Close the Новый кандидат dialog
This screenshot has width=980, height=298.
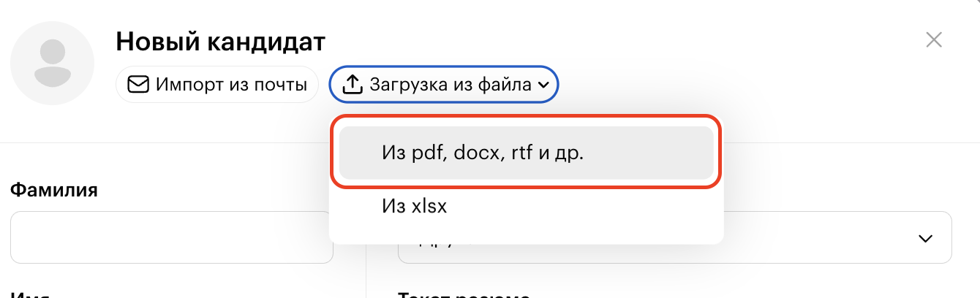pos(934,40)
